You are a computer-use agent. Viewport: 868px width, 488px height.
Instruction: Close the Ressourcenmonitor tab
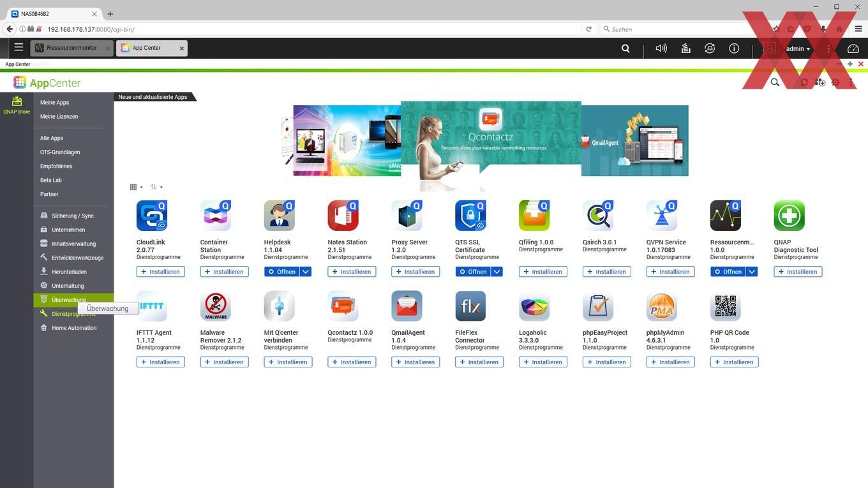(x=107, y=48)
